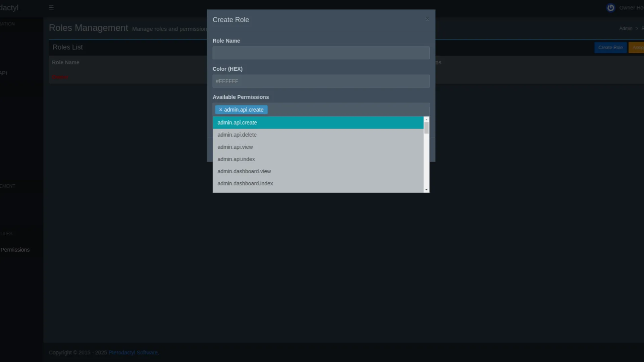Close the Create Role dialog
The image size is (644, 362).
(x=427, y=19)
